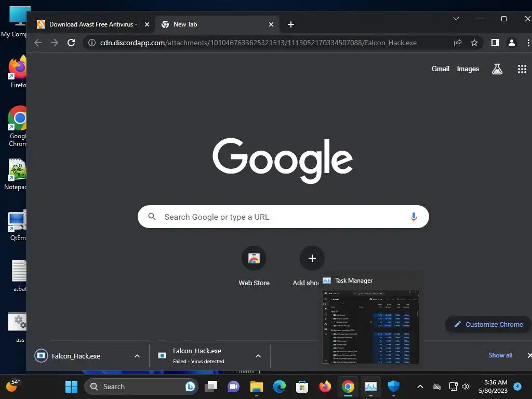Select My Computer desktop icon
The height and width of the screenshot is (399, 532).
click(15, 21)
